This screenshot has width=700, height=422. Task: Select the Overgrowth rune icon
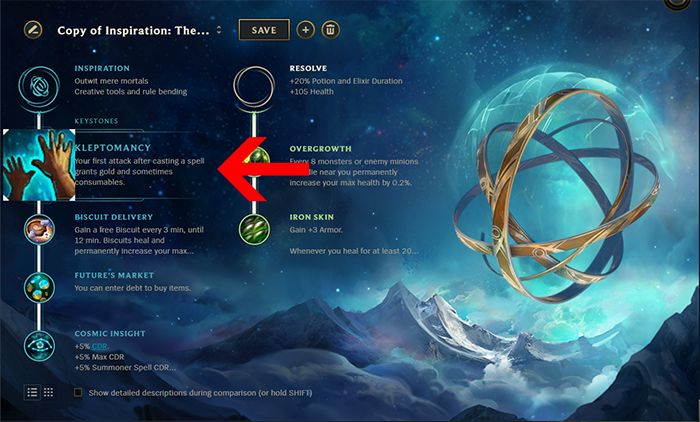[255, 161]
